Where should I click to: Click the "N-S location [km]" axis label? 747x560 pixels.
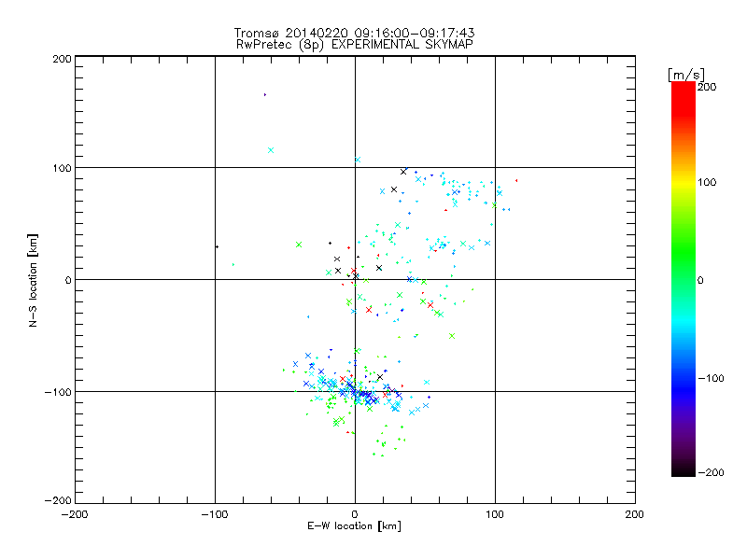click(x=33, y=280)
